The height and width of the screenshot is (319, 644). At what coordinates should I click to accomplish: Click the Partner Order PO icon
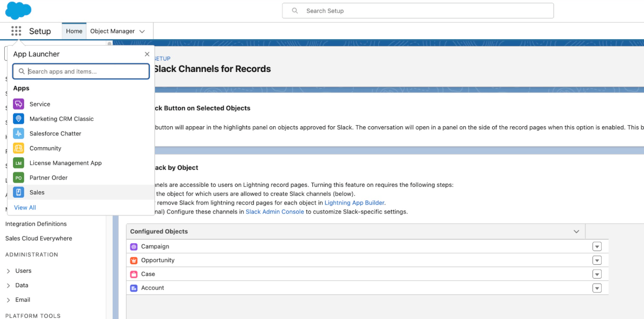coord(19,178)
